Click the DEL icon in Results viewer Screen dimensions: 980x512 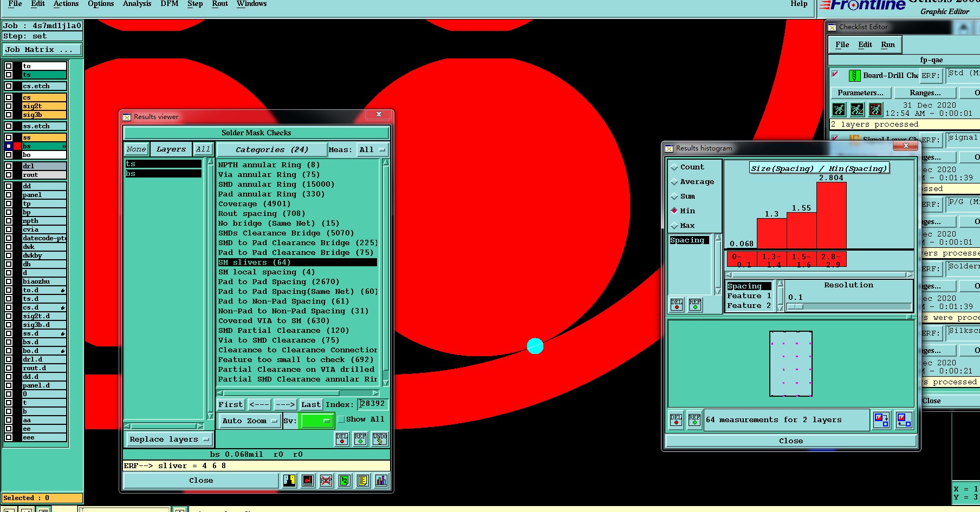click(x=342, y=439)
